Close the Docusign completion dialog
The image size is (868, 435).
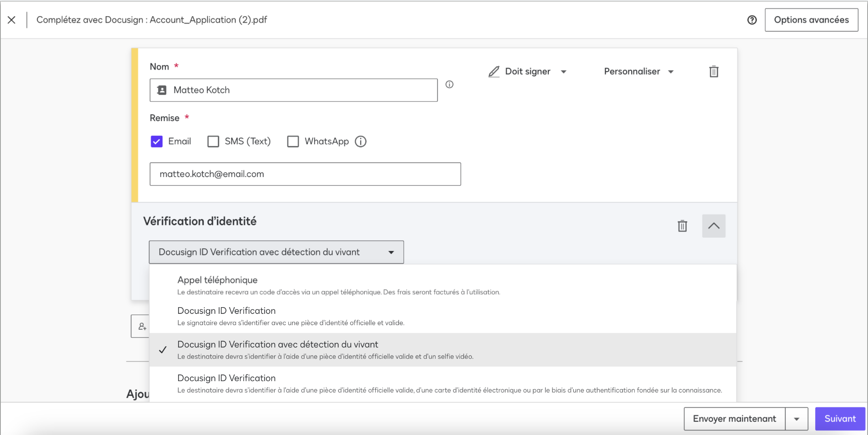coord(11,20)
